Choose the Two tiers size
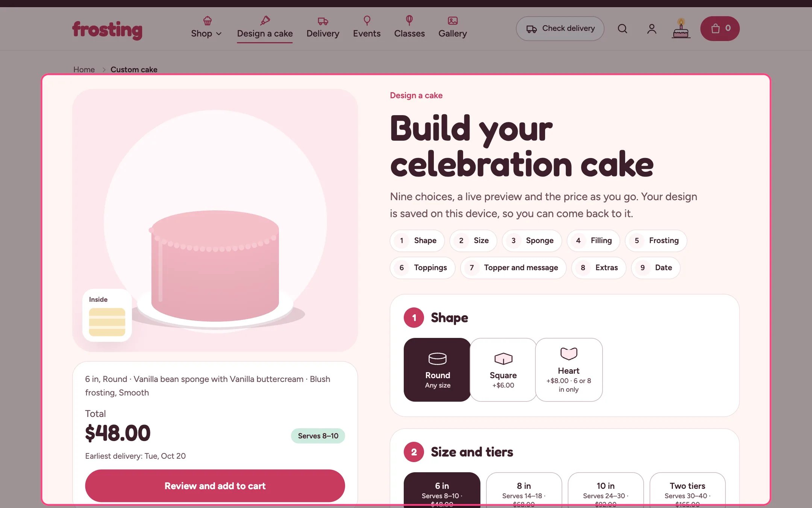812x508 pixels. 688,490
